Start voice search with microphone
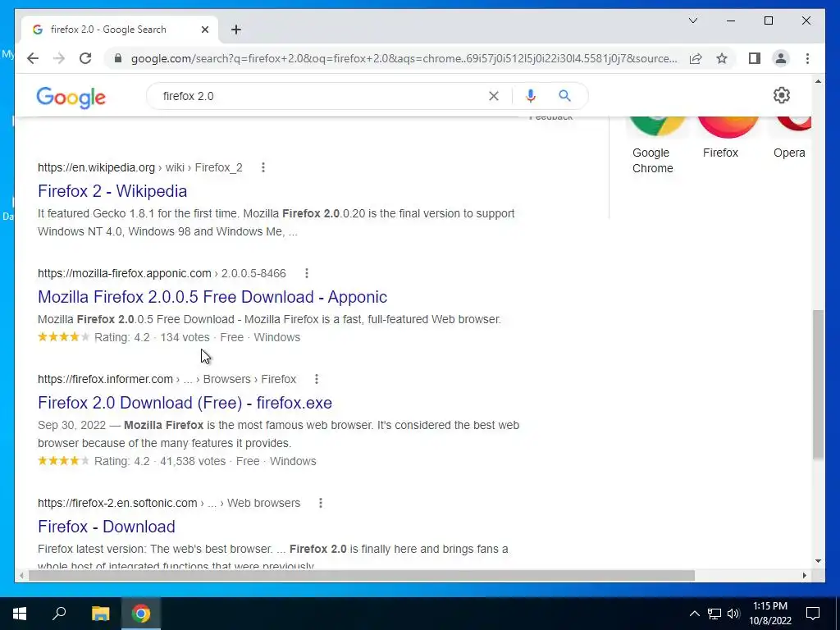This screenshot has height=630, width=840. point(531,96)
